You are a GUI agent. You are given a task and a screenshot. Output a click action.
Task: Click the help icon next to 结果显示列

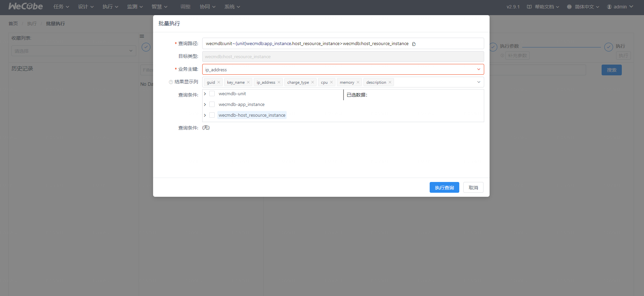click(171, 82)
